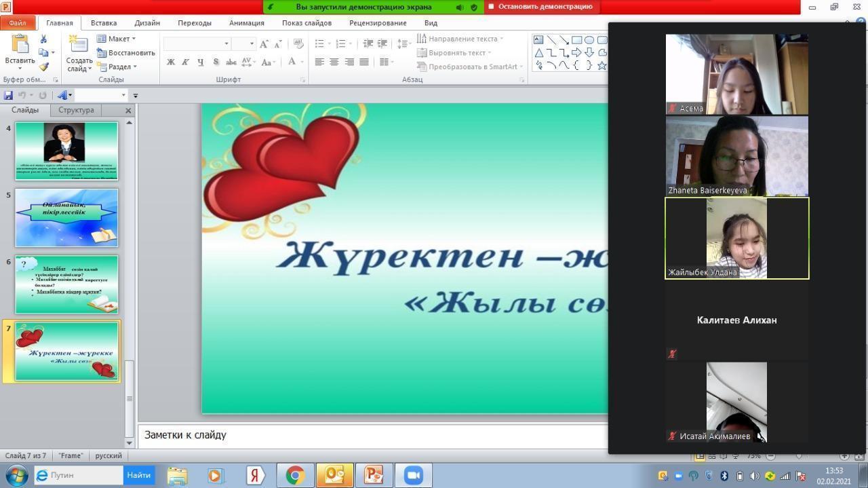
Task: Select the oval shape in shapes gallery
Action: [x=589, y=40]
